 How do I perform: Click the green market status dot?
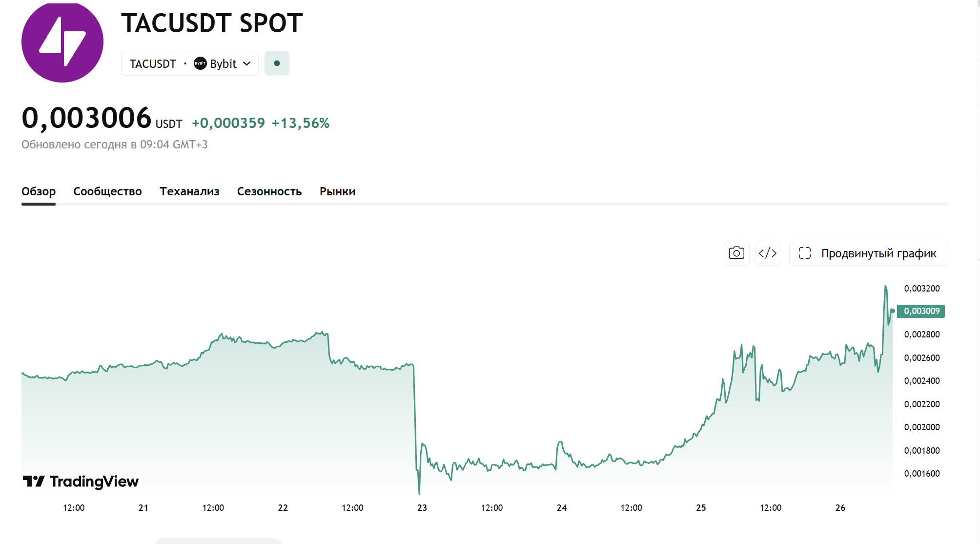click(x=277, y=63)
